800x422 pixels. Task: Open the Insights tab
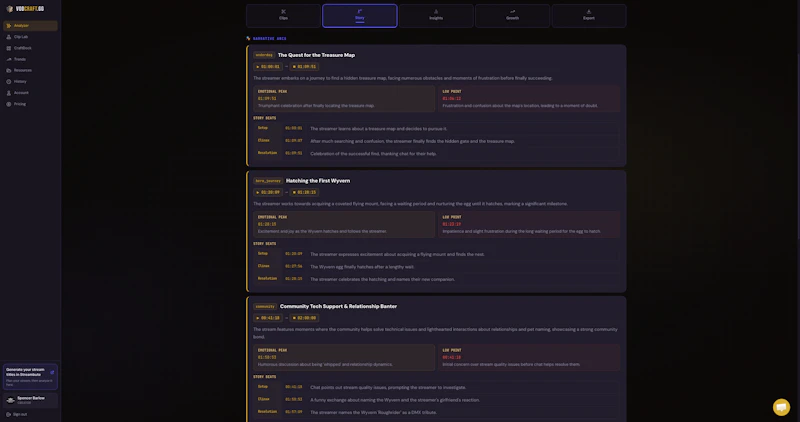click(x=436, y=15)
